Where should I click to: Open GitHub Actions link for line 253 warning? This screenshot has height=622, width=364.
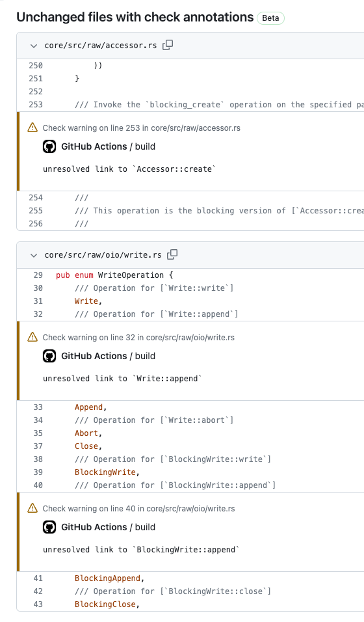[x=94, y=146]
